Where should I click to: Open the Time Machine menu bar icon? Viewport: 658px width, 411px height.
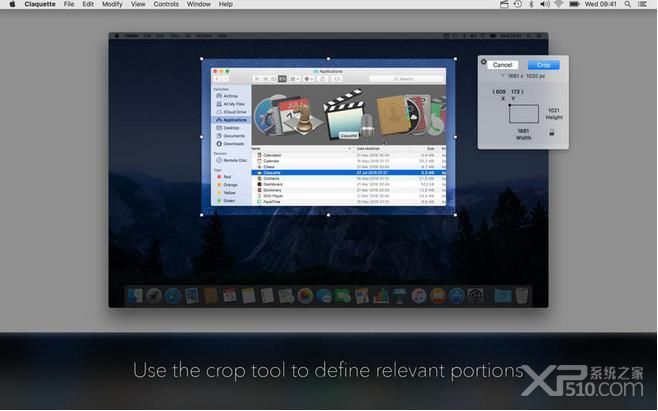pos(518,4)
